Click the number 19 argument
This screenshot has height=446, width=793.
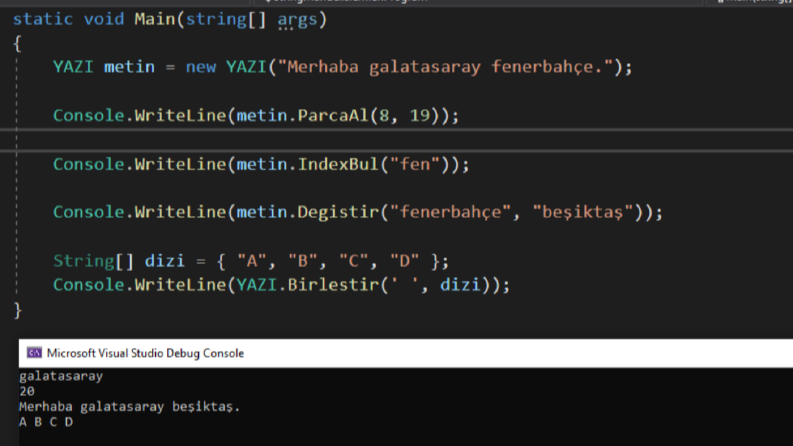(420, 115)
